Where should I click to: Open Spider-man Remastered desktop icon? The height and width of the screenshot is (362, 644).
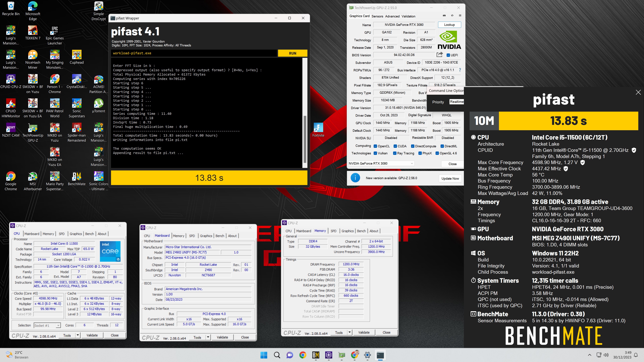pos(76,133)
